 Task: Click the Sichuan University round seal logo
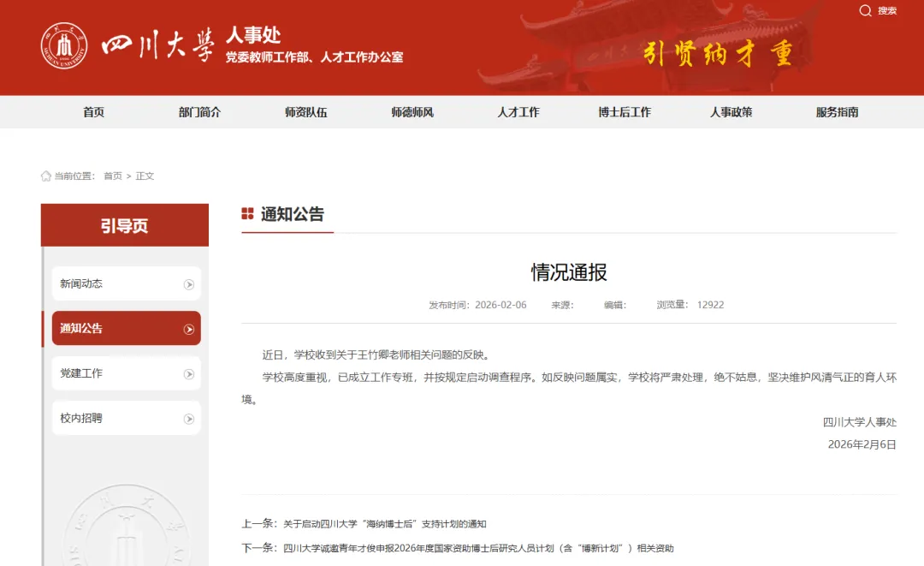(64, 45)
